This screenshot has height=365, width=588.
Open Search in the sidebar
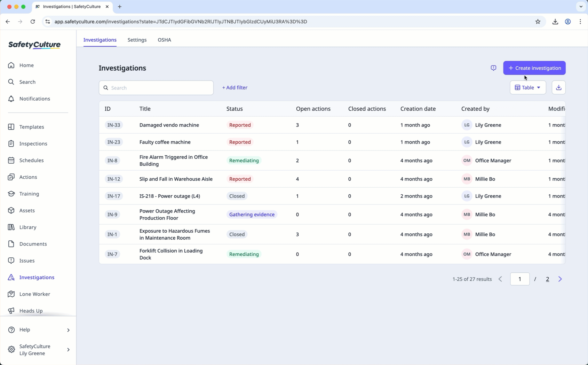[x=27, y=82]
